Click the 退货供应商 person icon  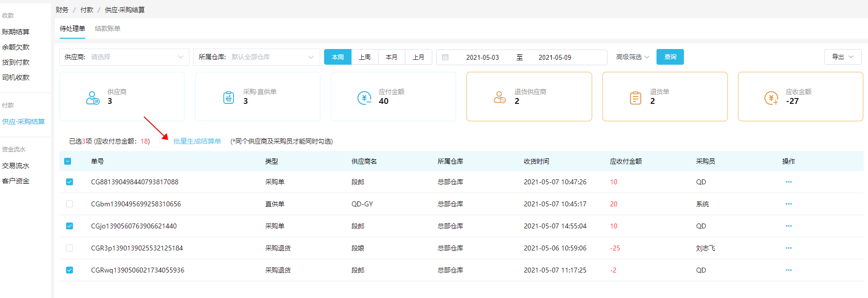(x=500, y=97)
